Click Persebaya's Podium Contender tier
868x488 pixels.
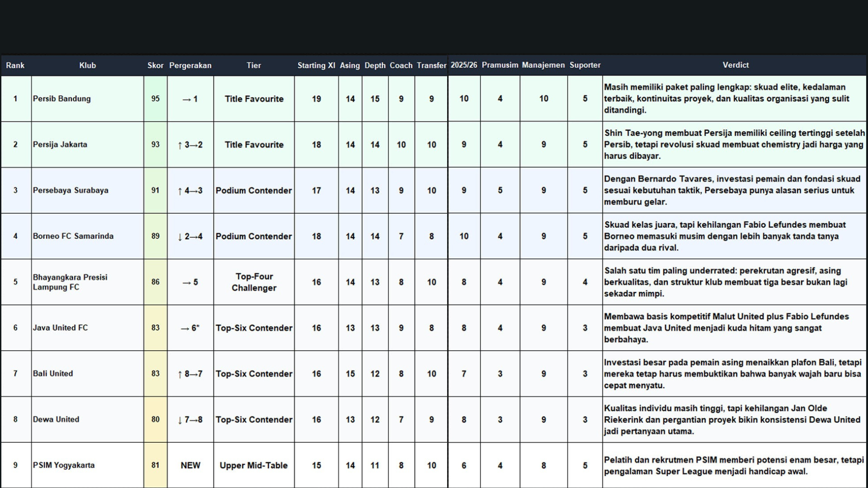click(254, 190)
